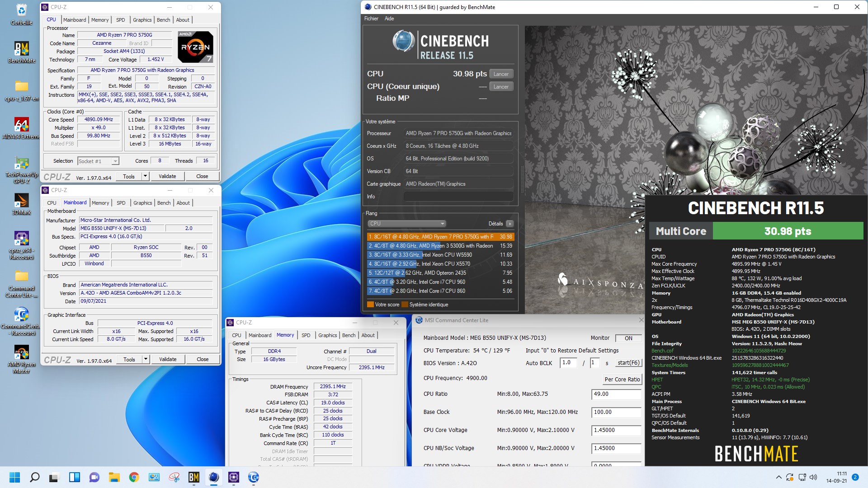Click the Base Clock input field showing 100.00
Image resolution: width=868 pixels, height=488 pixels.
point(616,412)
